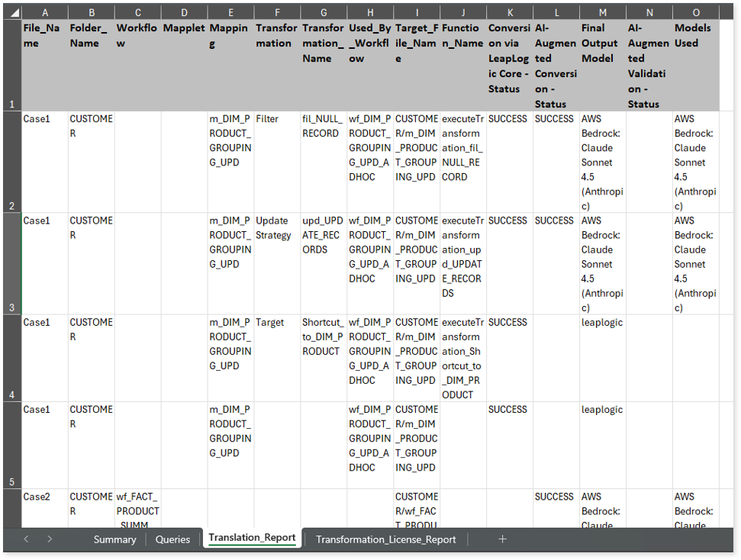This screenshot has width=741, height=560.
Task: Select column A header
Action: click(x=44, y=12)
